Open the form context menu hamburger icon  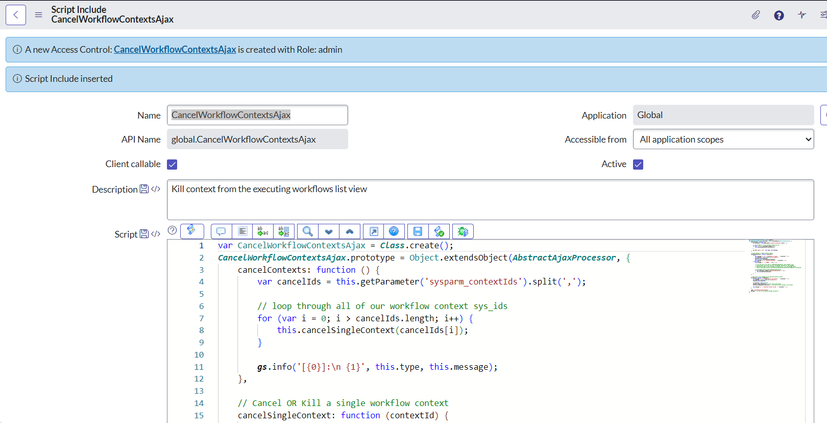39,15
